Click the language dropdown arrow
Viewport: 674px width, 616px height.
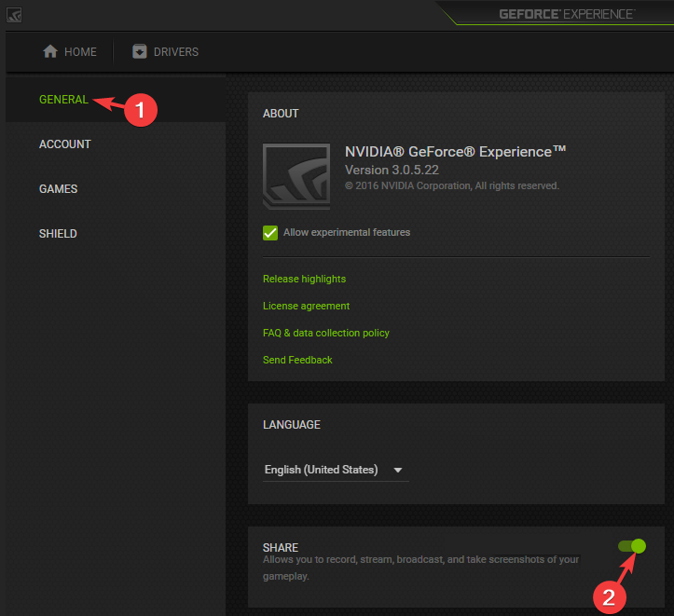[x=398, y=470]
